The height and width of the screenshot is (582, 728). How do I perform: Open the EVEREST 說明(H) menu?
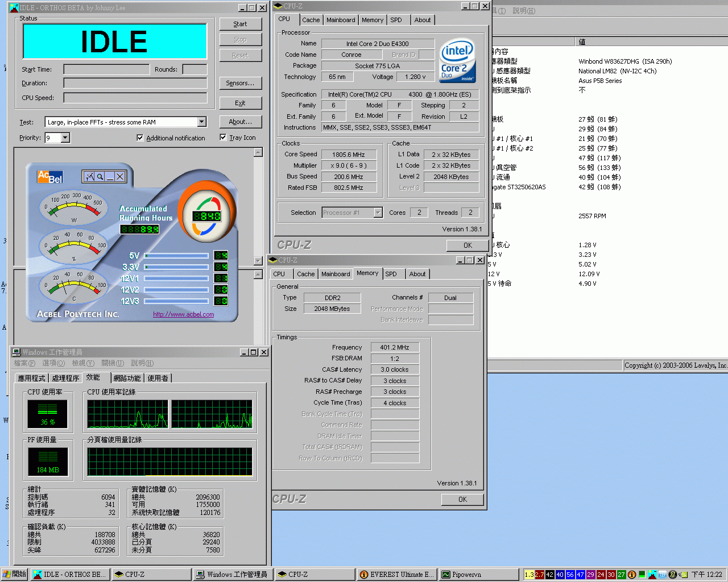click(x=524, y=11)
